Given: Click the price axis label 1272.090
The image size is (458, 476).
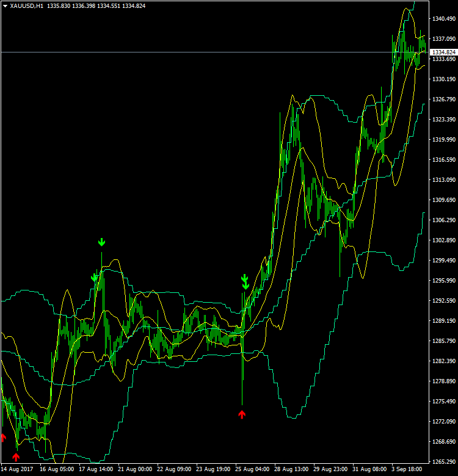Looking at the screenshot, I should pos(444,421).
